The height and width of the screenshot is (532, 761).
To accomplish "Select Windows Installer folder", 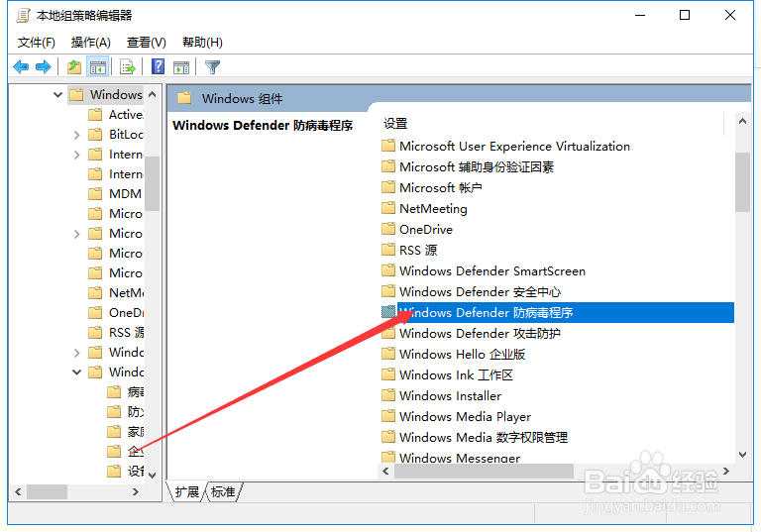I will coord(441,395).
